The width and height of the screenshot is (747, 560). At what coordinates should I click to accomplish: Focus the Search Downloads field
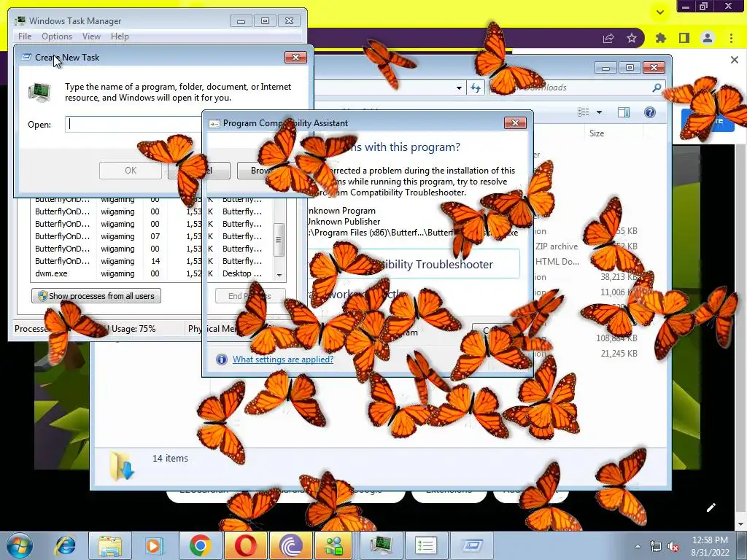click(x=576, y=87)
